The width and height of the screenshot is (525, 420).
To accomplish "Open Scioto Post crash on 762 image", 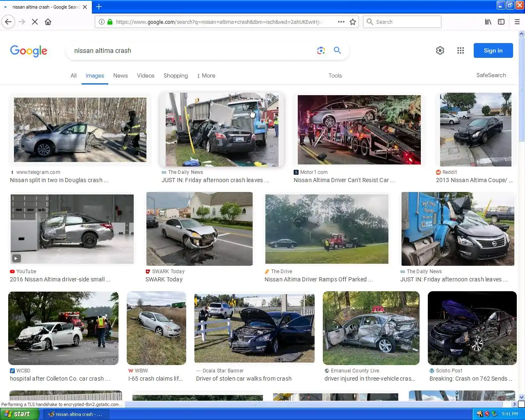I will click(x=472, y=328).
